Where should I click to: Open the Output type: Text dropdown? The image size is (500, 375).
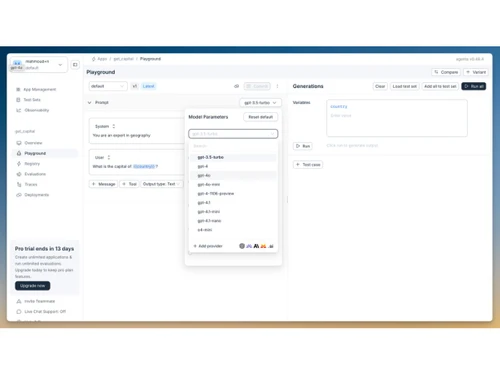161,184
